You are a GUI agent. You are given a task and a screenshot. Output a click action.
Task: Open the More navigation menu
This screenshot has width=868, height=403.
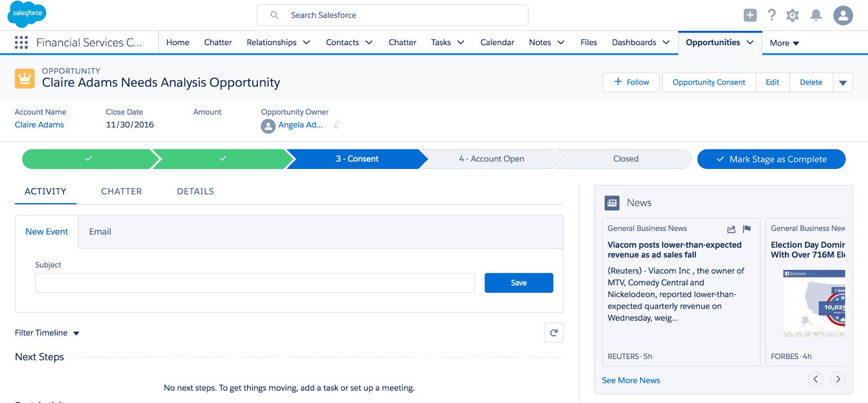click(x=784, y=43)
